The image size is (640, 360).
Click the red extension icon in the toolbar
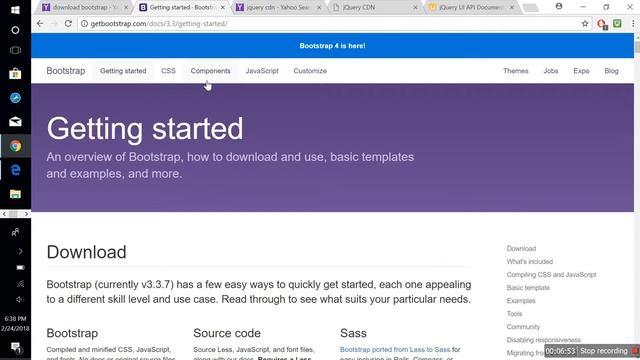click(x=602, y=24)
